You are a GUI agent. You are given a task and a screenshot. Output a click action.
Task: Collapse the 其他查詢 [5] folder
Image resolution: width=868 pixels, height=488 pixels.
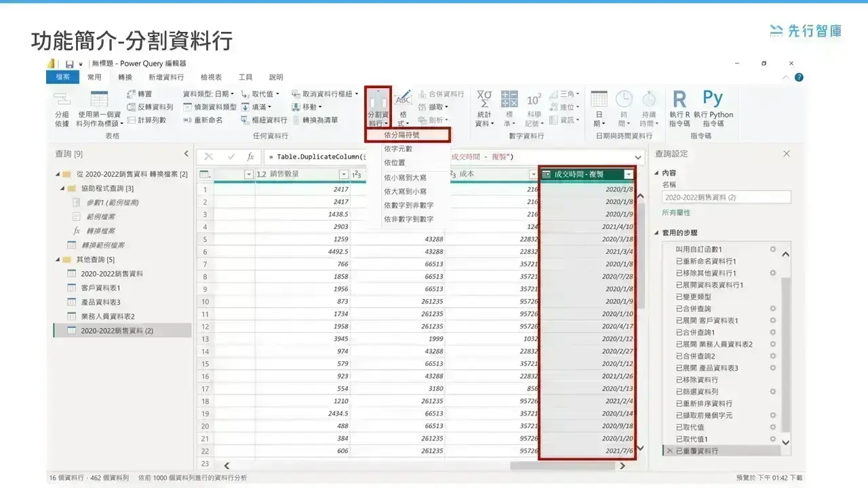pos(58,260)
